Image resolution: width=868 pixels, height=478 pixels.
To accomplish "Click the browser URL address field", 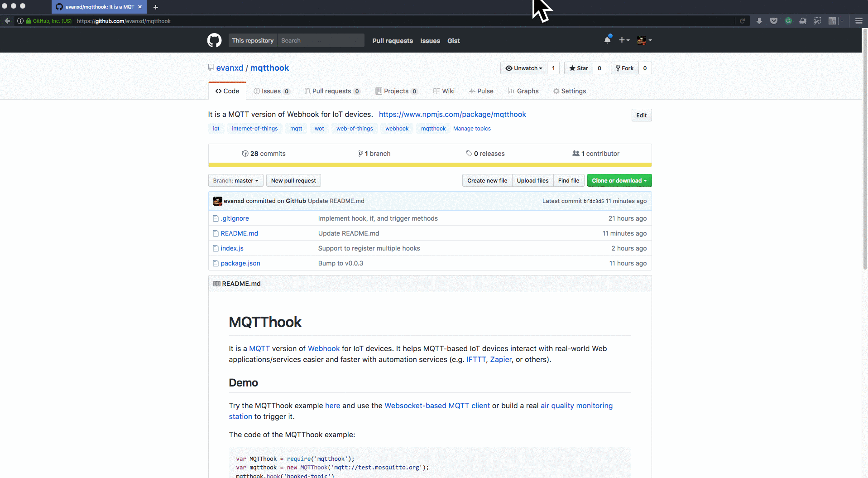I will point(403,21).
